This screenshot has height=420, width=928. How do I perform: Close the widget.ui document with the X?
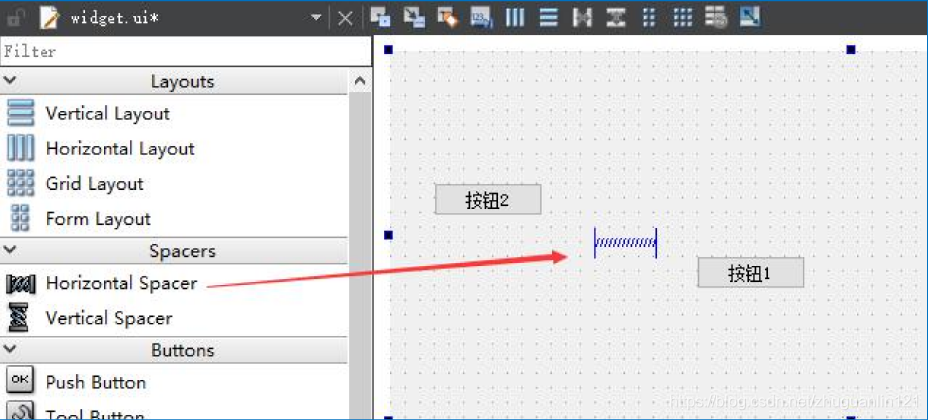pos(345,18)
